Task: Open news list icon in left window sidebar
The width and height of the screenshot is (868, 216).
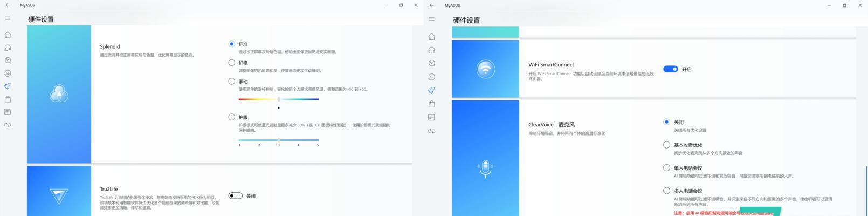Action: (8, 112)
